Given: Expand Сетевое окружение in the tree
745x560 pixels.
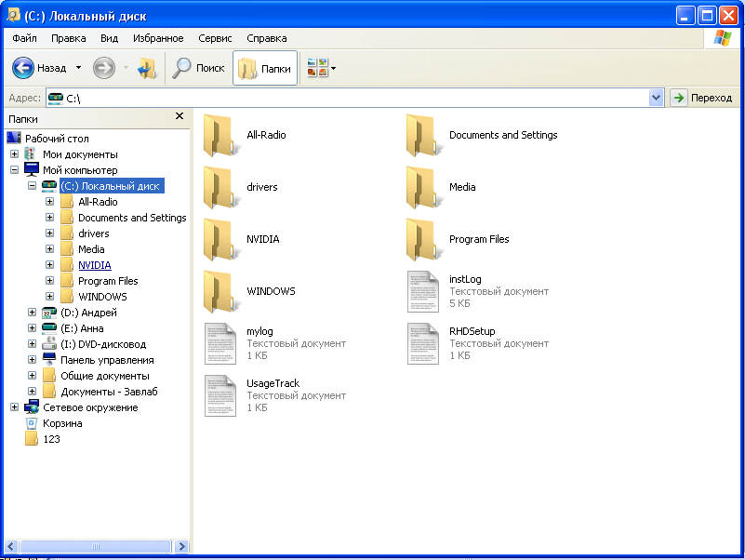Looking at the screenshot, I should [x=14, y=407].
